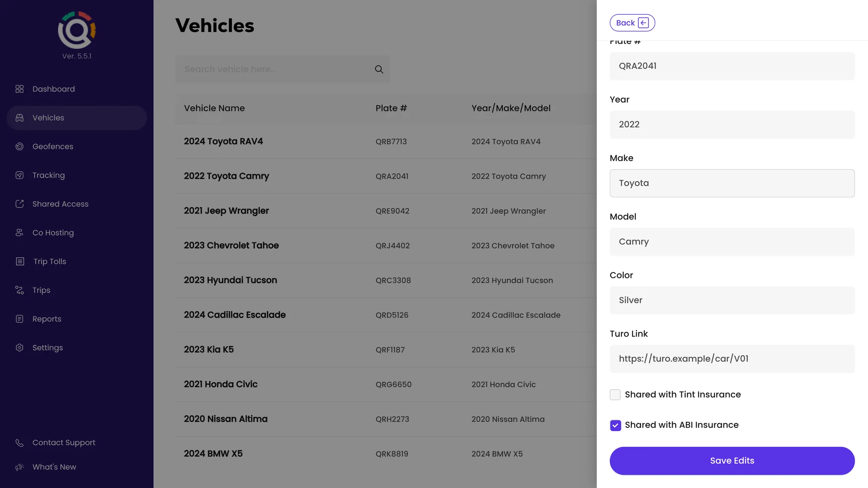Focus the Search vehicle field
This screenshot has height=488, width=868.
coord(283,69)
